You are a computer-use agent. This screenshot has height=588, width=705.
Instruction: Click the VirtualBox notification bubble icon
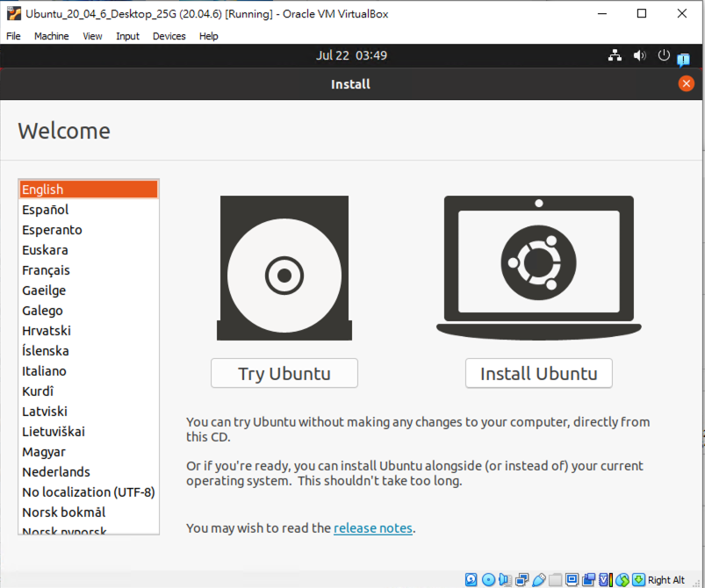[683, 59]
